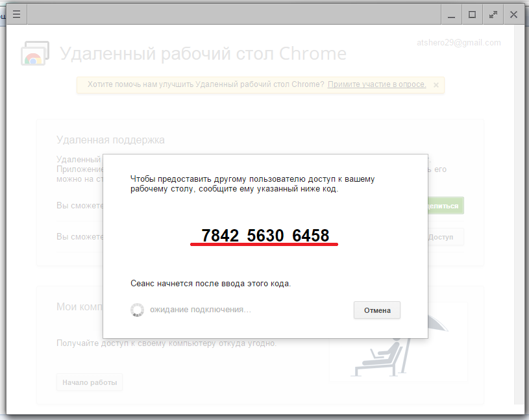Dismiss the survey banner with X

(x=436, y=85)
